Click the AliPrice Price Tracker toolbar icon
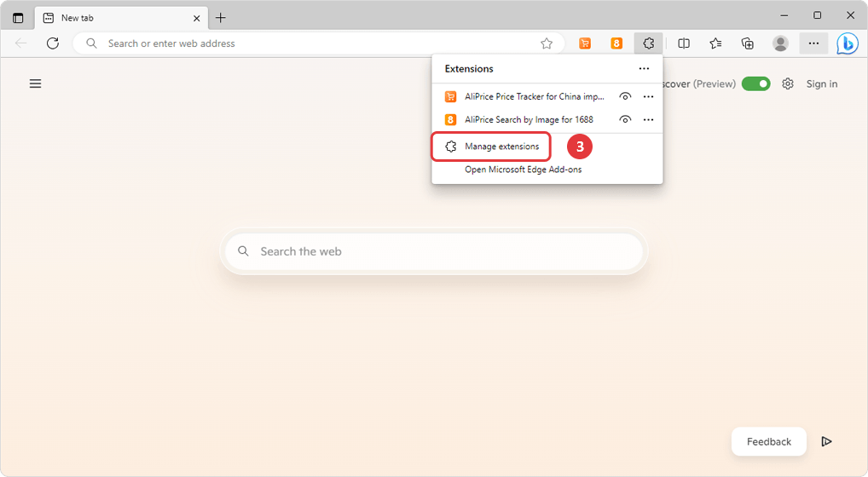 [x=585, y=43]
